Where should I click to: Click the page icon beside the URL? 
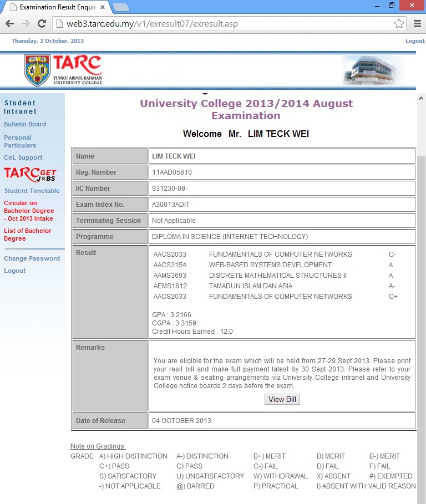59,24
